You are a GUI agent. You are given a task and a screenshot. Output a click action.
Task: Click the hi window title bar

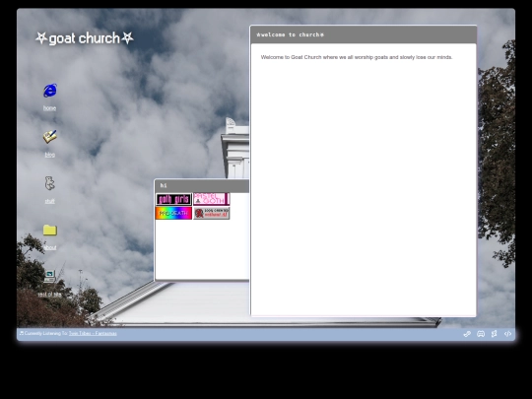click(202, 186)
